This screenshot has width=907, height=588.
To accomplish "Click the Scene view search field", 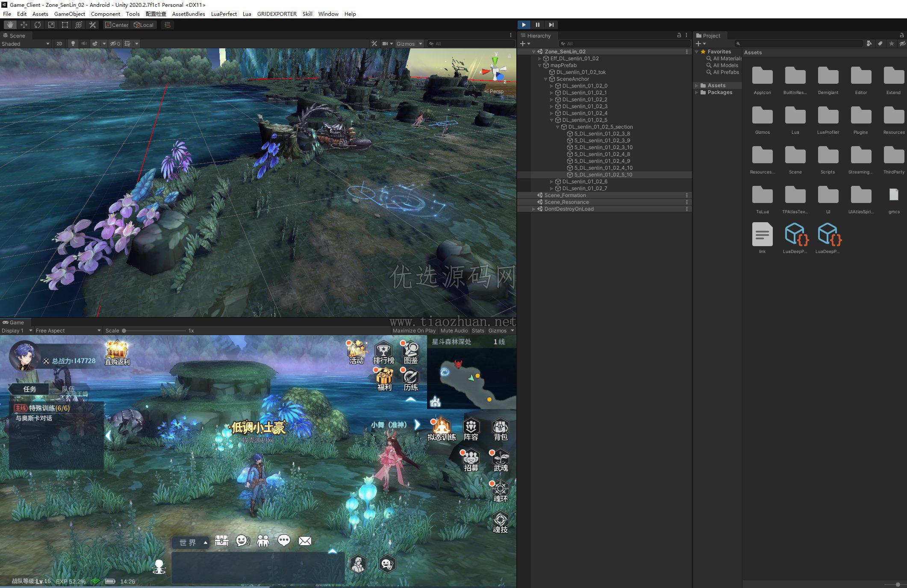I will 471,44.
